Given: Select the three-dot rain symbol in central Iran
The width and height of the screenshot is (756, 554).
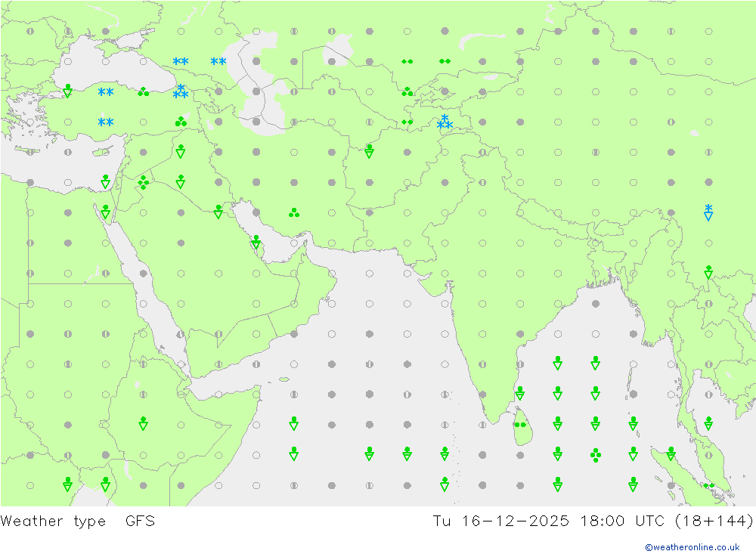Looking at the screenshot, I should (294, 212).
